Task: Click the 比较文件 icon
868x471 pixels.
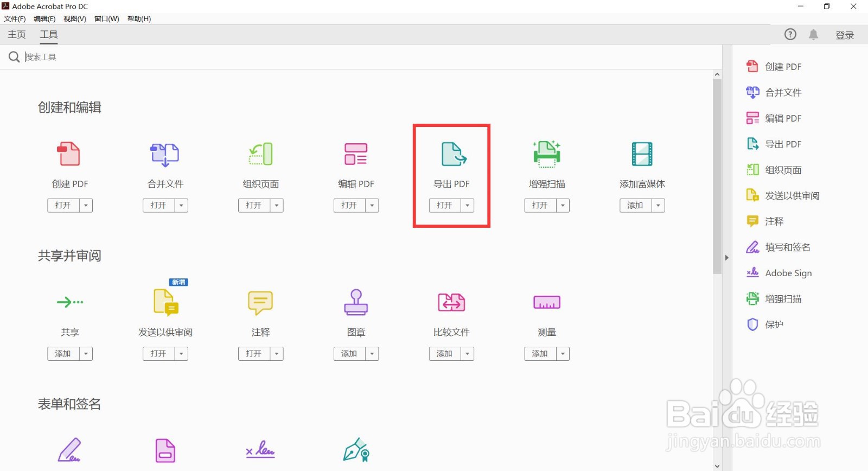Action: [x=451, y=302]
